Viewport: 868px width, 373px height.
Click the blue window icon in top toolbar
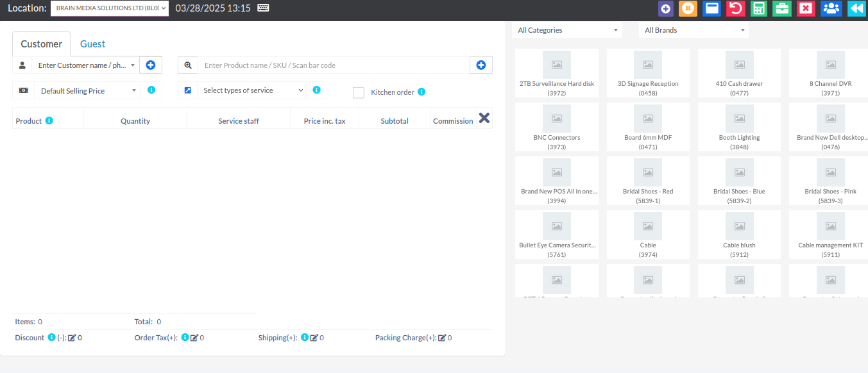tap(711, 8)
